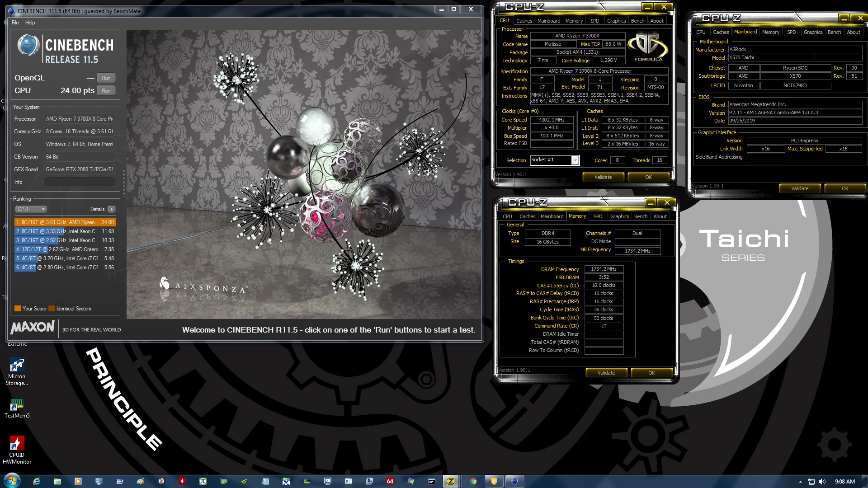Click the taskbar clock showing 9:08 AM
The image size is (868, 488).
844,482
